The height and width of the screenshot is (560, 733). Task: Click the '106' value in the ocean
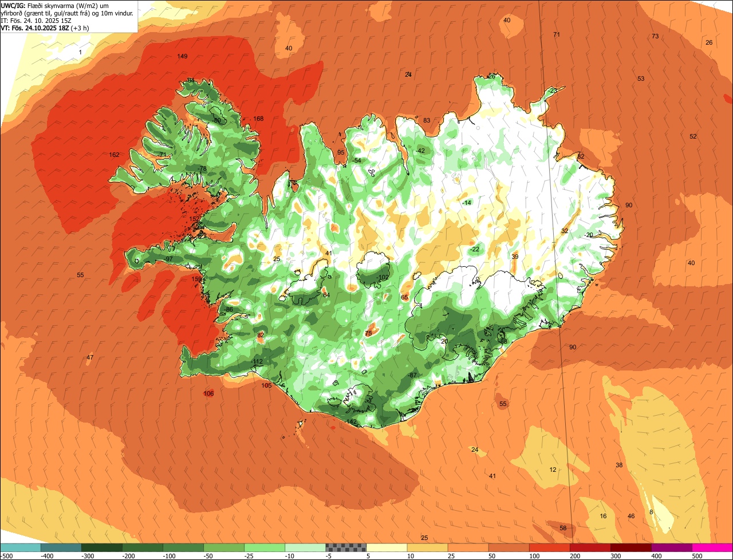click(208, 393)
